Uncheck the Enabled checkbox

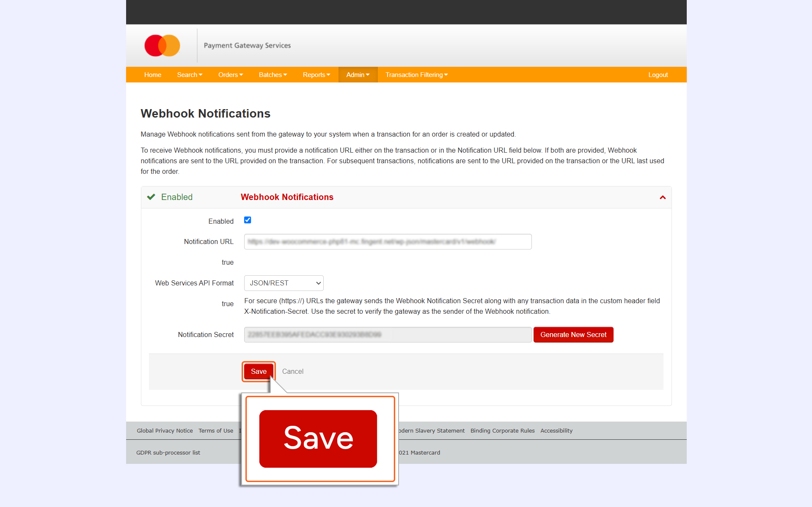pos(248,220)
